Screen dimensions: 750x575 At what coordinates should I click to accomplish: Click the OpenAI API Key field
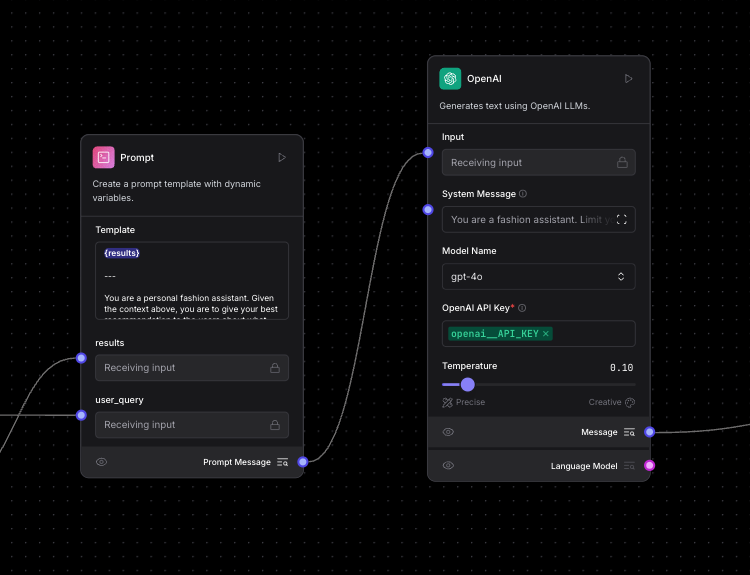point(539,333)
